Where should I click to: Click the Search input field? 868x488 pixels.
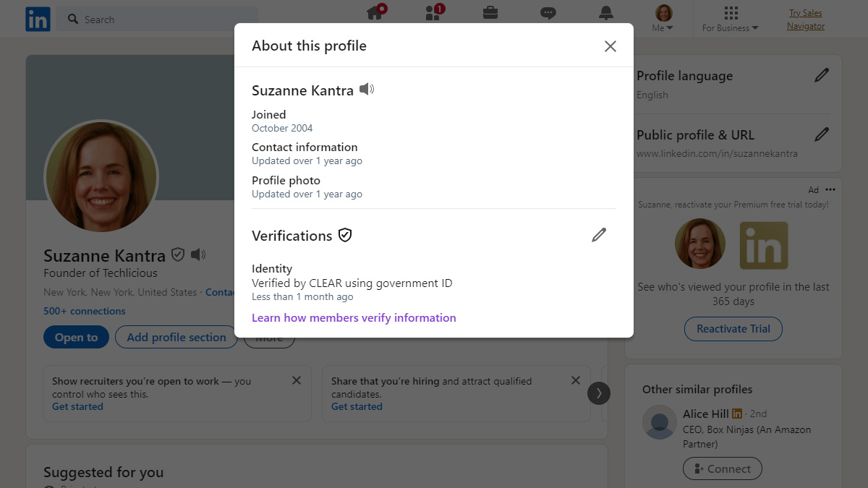[145, 20]
